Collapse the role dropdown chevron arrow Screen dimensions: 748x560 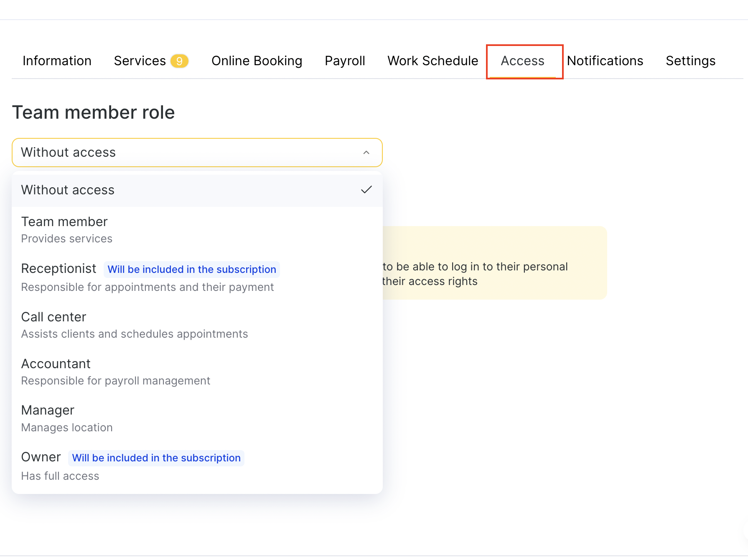pos(366,153)
